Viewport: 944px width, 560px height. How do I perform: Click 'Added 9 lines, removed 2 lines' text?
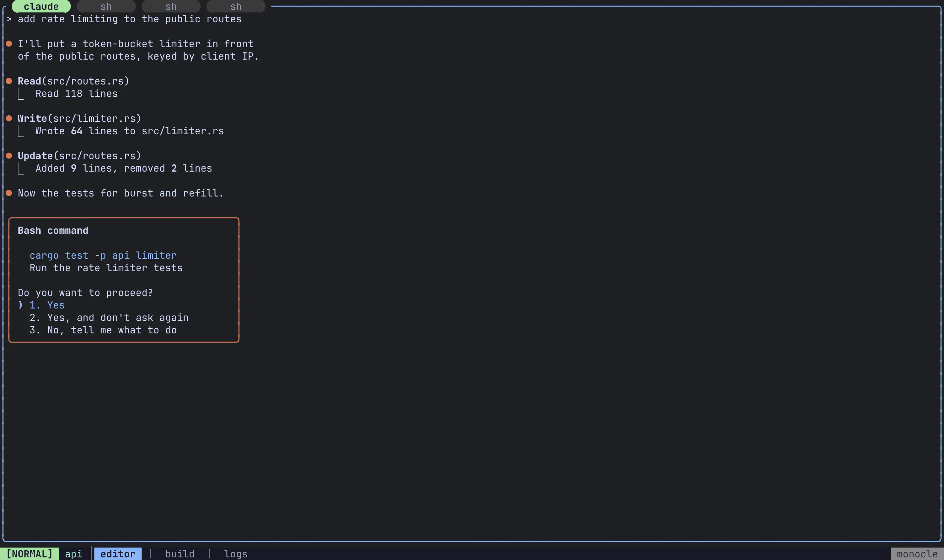(124, 168)
